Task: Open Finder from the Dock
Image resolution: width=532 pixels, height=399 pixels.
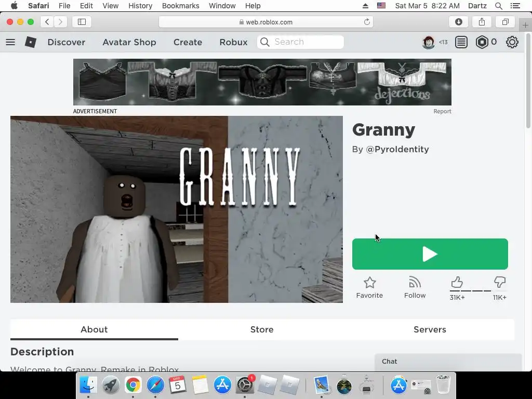Action: coord(88,385)
